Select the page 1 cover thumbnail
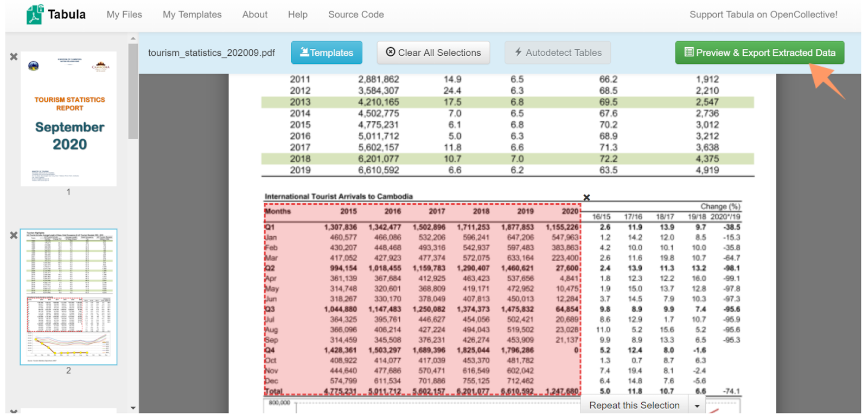The image size is (868, 420). (x=68, y=119)
